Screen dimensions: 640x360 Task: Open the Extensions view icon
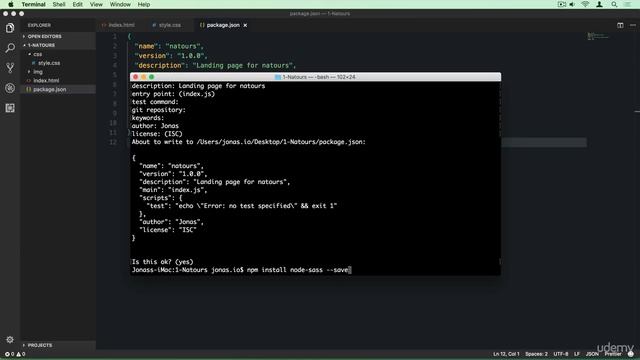click(x=10, y=108)
